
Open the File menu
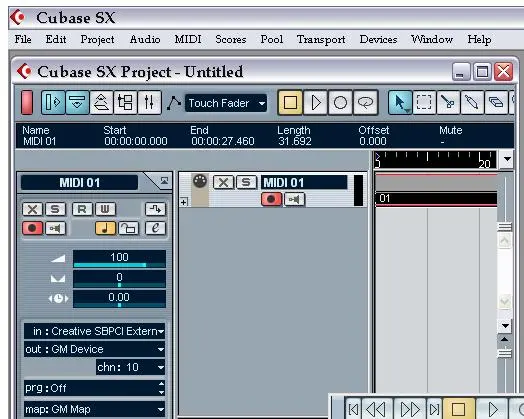coord(23,39)
